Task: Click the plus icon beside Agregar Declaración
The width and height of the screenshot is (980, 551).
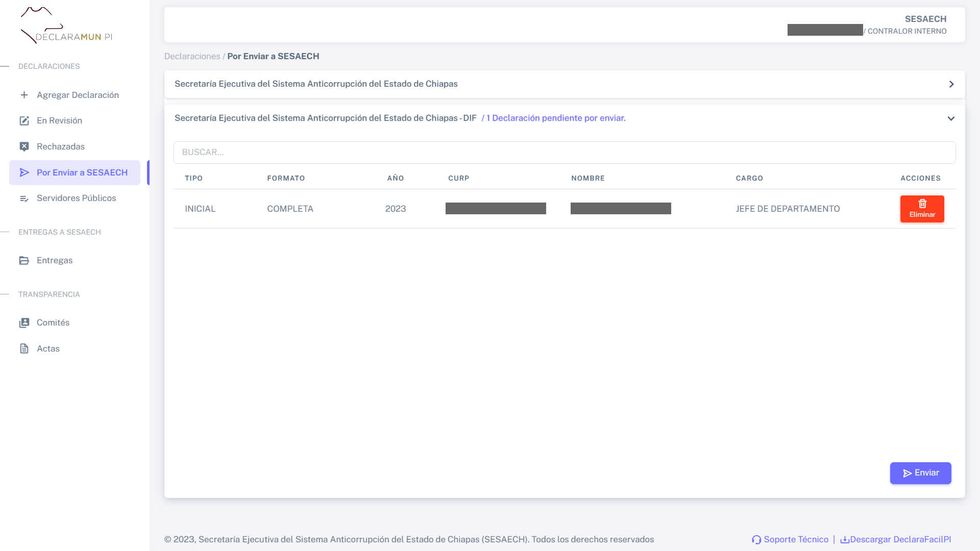Action: point(24,95)
